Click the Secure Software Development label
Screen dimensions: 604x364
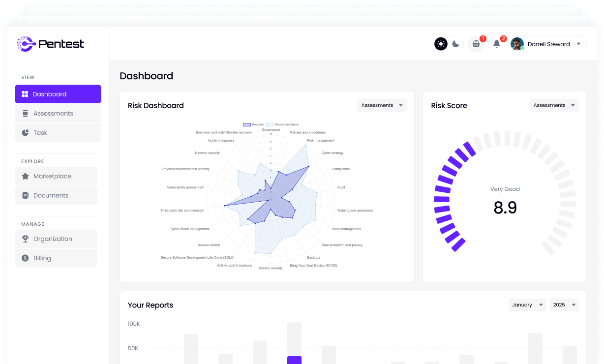198,257
